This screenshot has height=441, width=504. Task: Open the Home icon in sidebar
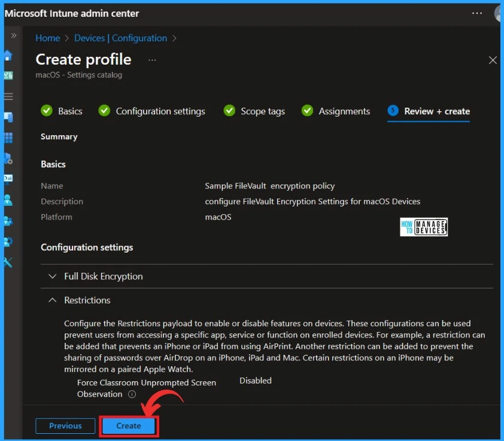(8, 56)
